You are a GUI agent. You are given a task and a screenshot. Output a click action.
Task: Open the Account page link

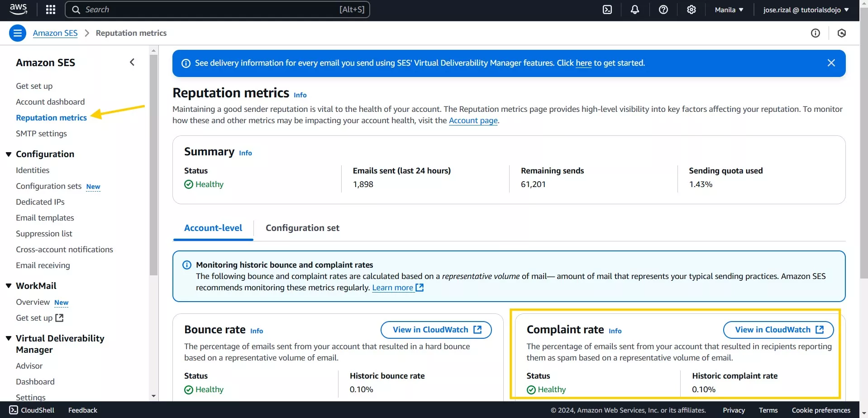click(473, 120)
